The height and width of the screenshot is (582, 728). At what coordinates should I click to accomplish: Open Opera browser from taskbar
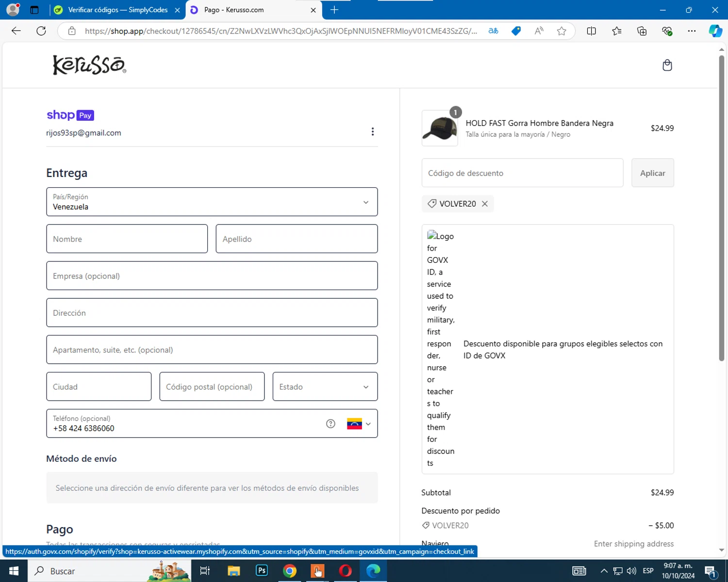345,571
